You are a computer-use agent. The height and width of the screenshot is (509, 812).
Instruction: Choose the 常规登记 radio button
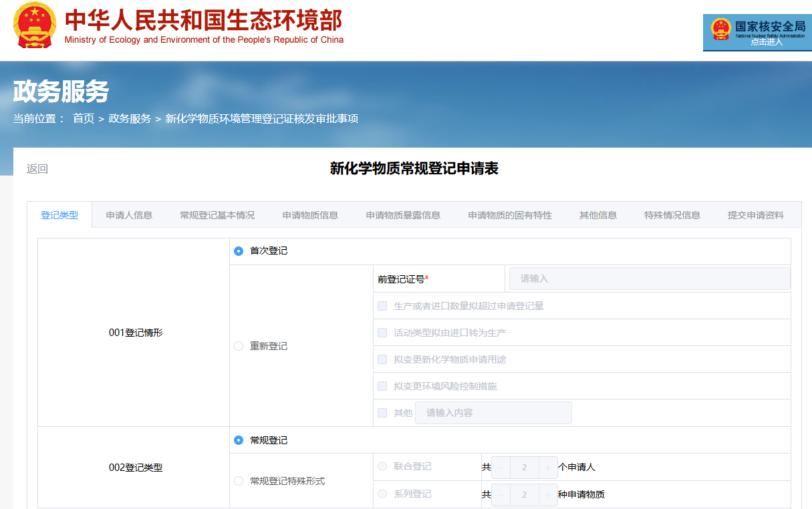239,440
